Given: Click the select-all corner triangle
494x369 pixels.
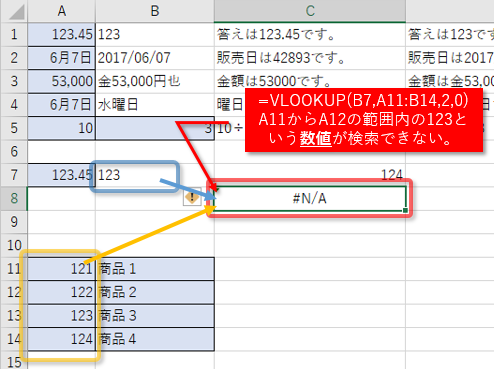Looking at the screenshot, I should point(16,12).
